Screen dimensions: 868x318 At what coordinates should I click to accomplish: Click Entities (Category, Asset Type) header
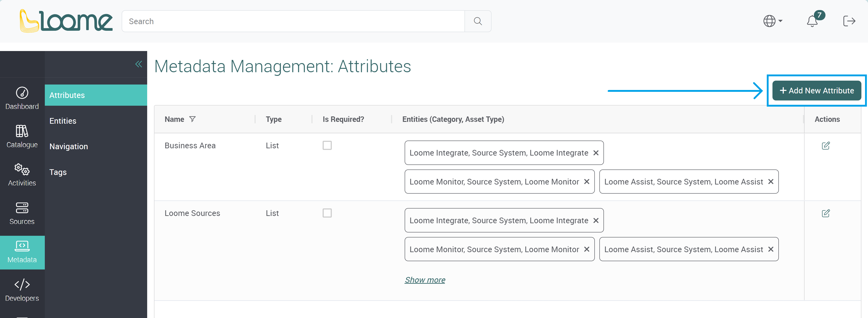tap(453, 119)
